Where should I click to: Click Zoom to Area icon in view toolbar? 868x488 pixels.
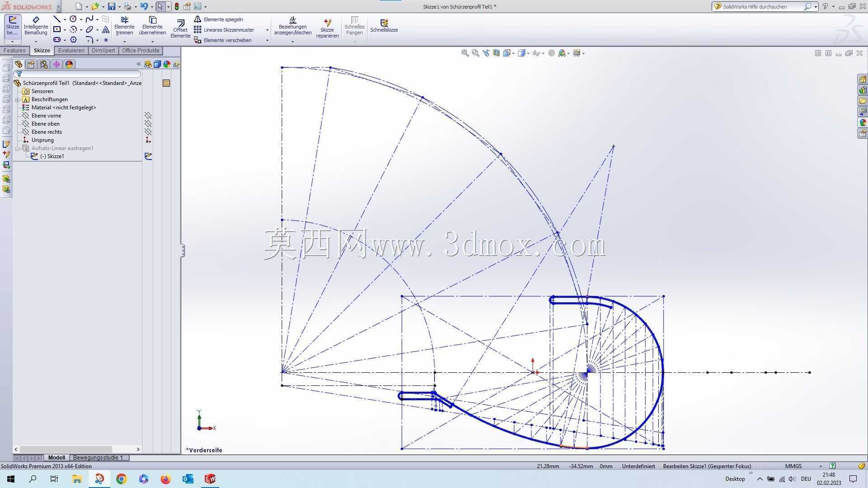tap(475, 53)
